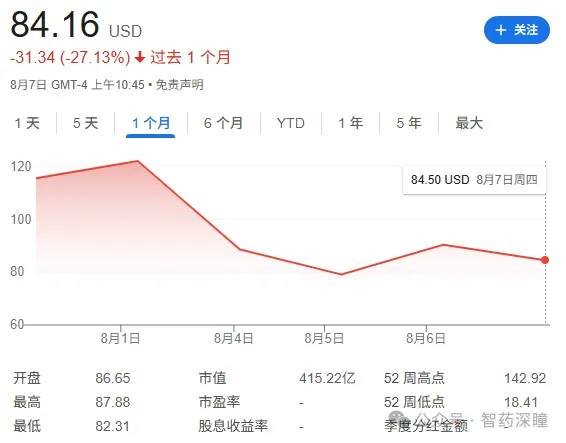Screen dimensions: 566x443
Task: Click the 最高 value 87.88
Action: point(113,402)
